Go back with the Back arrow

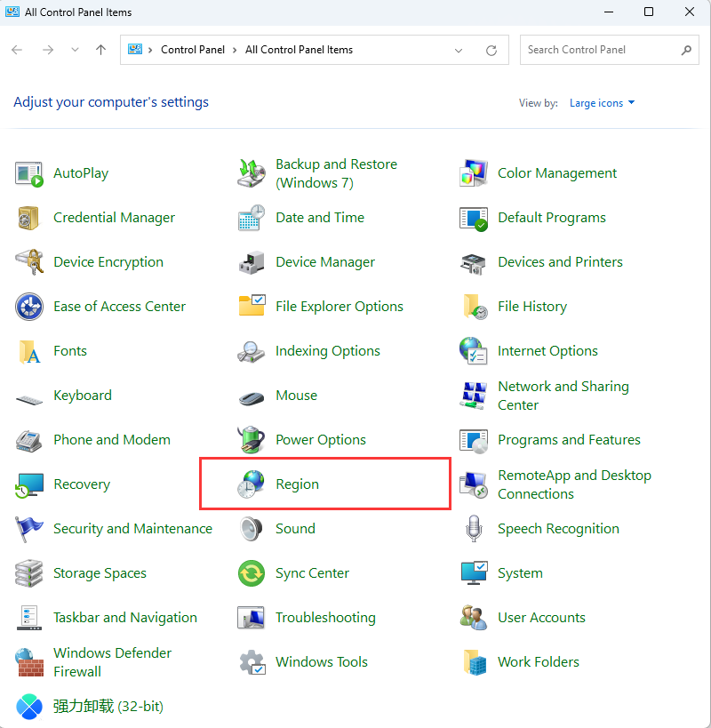click(x=17, y=50)
